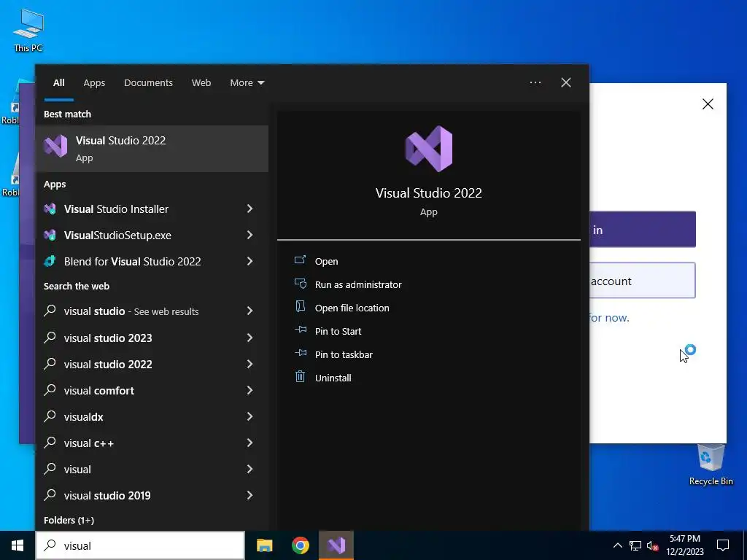This screenshot has height=560, width=747.
Task: Click the Windows Start button
Action: coord(18,545)
